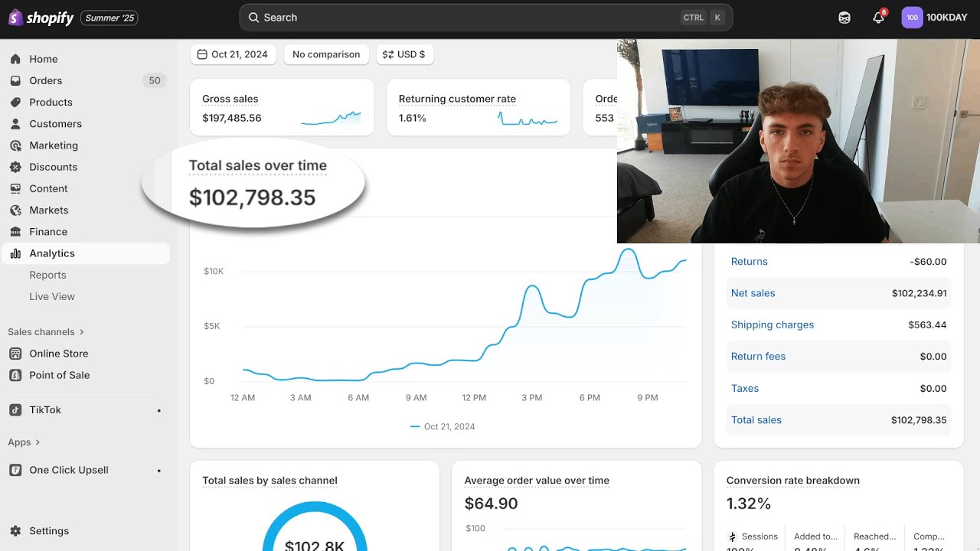Screen dimensions: 980x551
Task: Click the search magnifier icon
Action: pos(254,18)
